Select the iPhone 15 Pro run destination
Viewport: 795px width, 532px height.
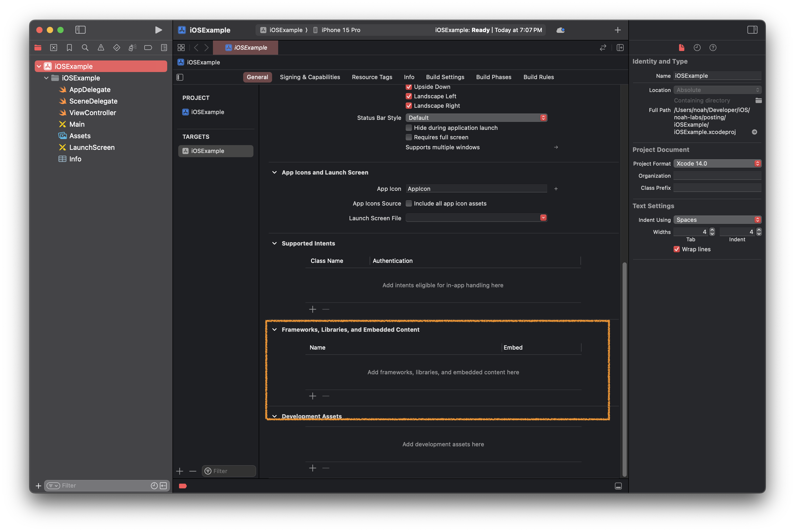click(337, 30)
